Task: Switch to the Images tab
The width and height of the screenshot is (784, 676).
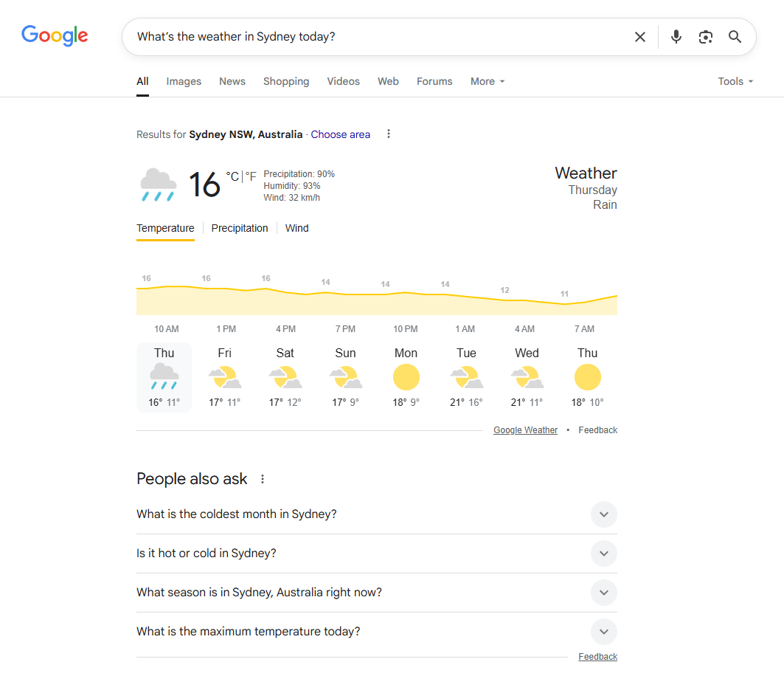Action: [x=183, y=81]
